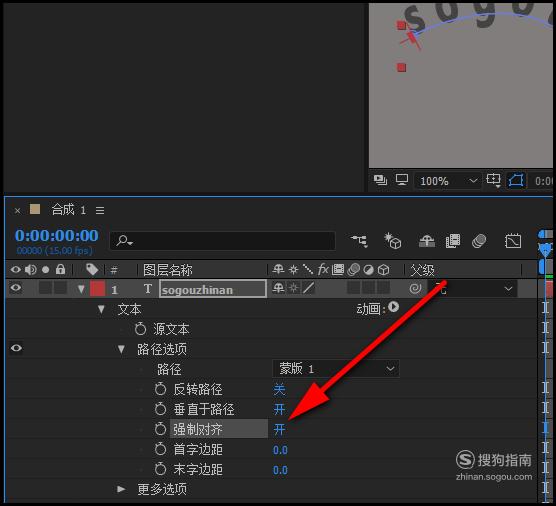
Task: Enable frame blending button in timeline
Action: click(453, 241)
